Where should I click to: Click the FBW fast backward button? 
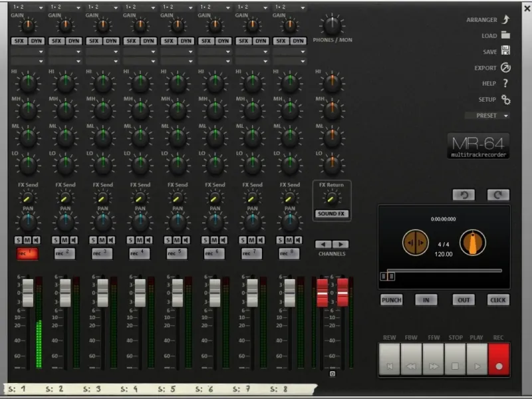(x=411, y=359)
